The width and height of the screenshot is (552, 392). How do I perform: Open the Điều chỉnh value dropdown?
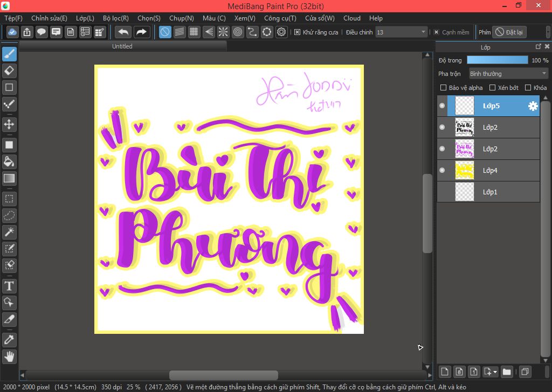pos(401,32)
